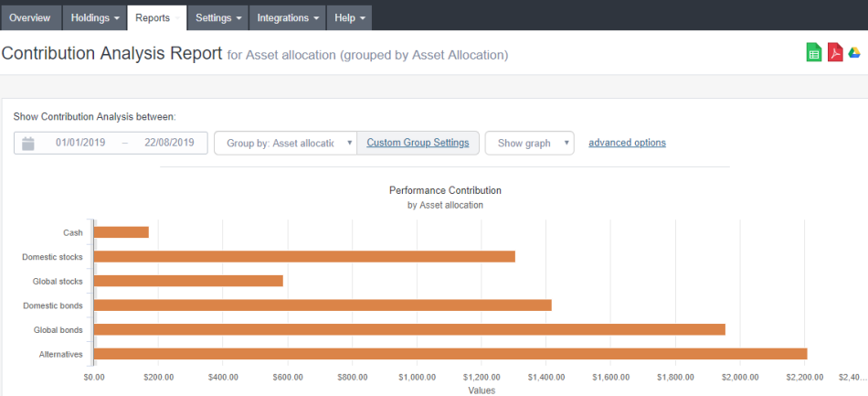
Task: Click the Cash axis label
Action: 73,232
